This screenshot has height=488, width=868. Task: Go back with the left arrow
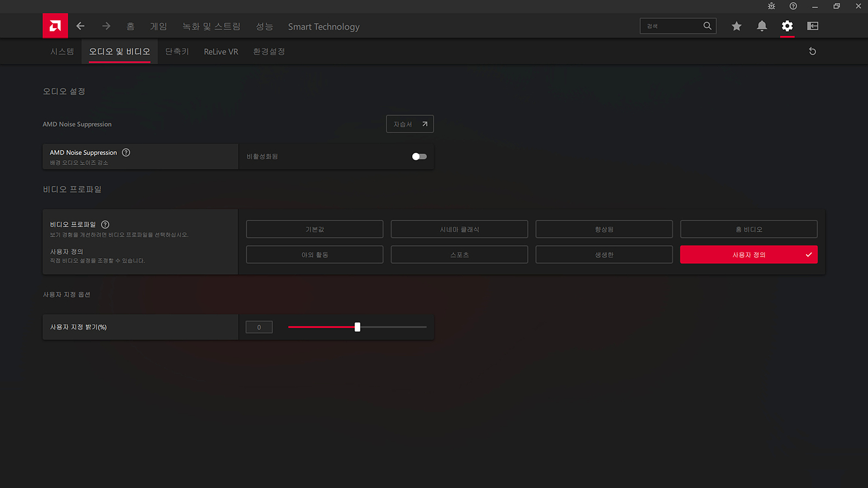point(80,26)
